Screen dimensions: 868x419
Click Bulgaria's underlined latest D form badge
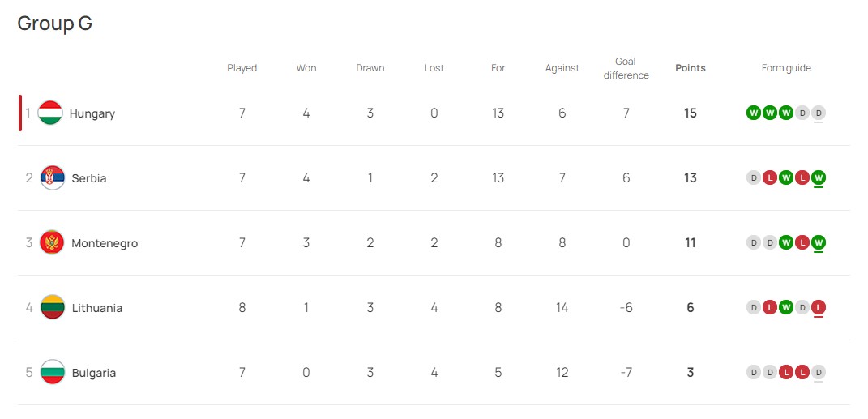coord(819,372)
